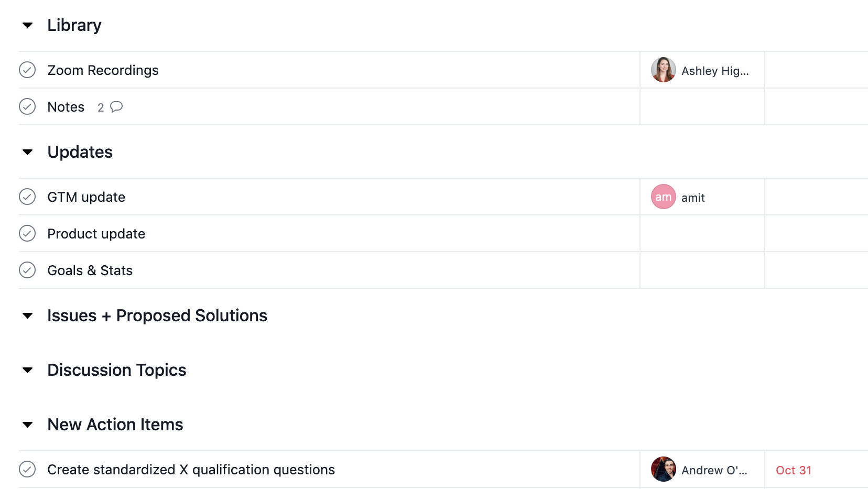Collapse the New Action Items section
868x489 pixels.
pos(28,425)
